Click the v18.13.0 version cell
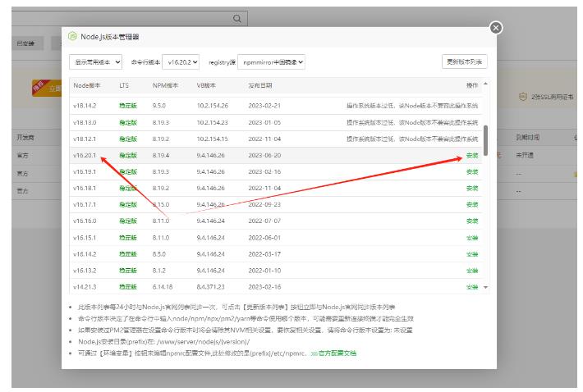Image resolution: width=583 pixels, height=392 pixels. click(85, 122)
